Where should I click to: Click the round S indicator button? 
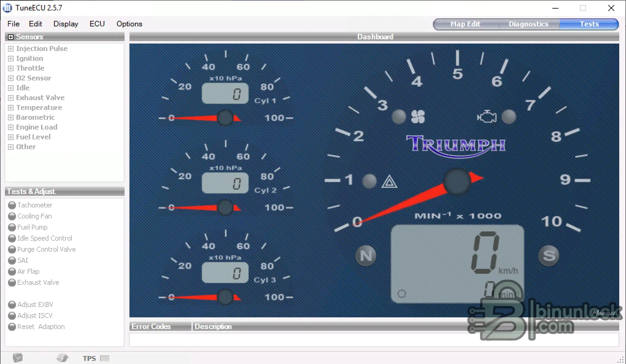click(549, 256)
